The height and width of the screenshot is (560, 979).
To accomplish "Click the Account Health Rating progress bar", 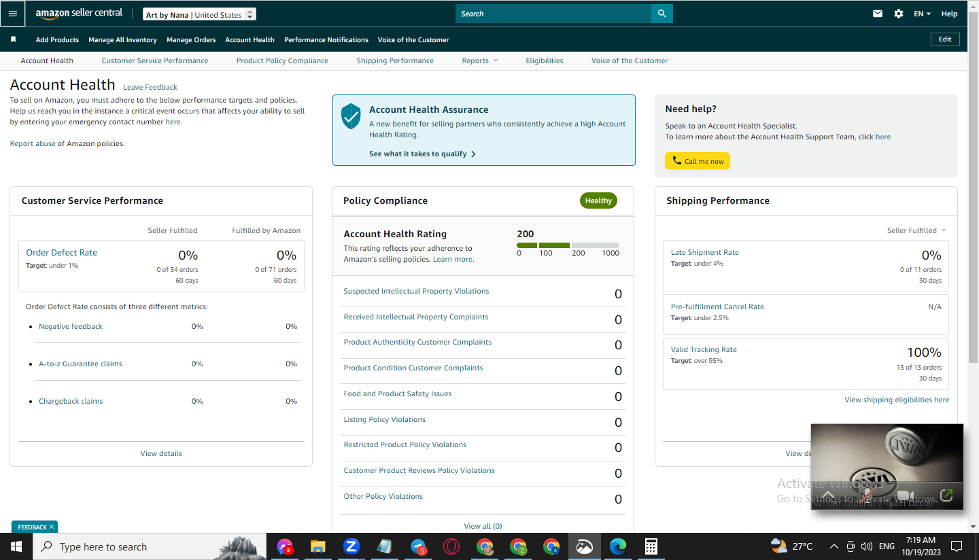I will tap(568, 245).
